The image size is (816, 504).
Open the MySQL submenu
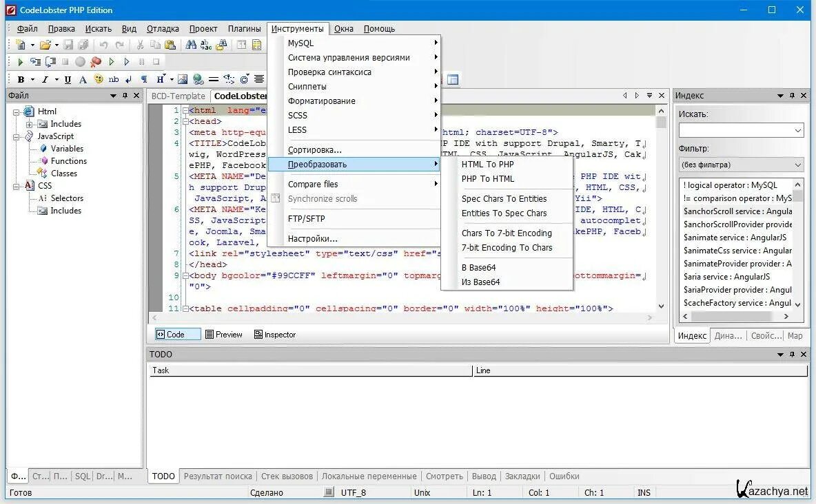[354, 43]
